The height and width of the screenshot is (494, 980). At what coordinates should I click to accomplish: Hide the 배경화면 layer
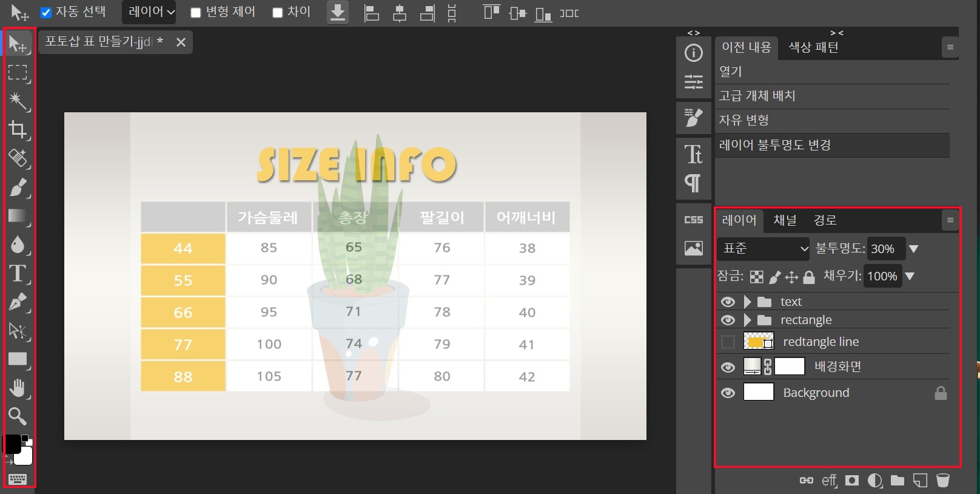(728, 367)
